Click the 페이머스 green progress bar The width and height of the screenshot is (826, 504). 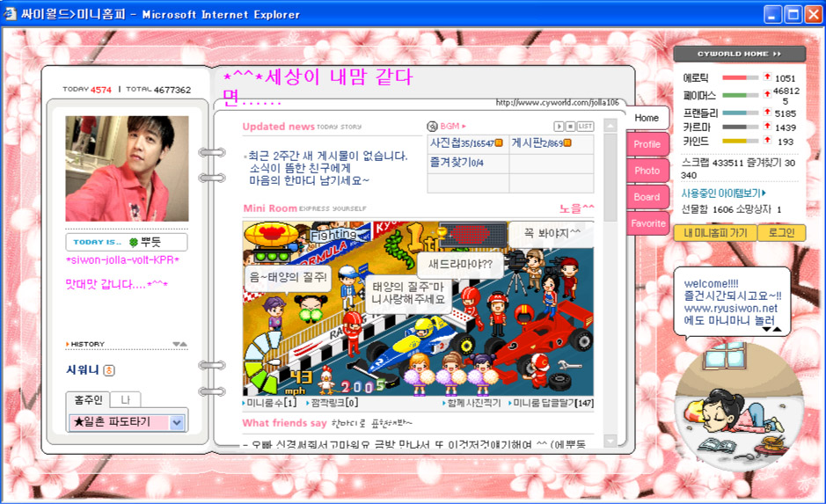pos(741,95)
